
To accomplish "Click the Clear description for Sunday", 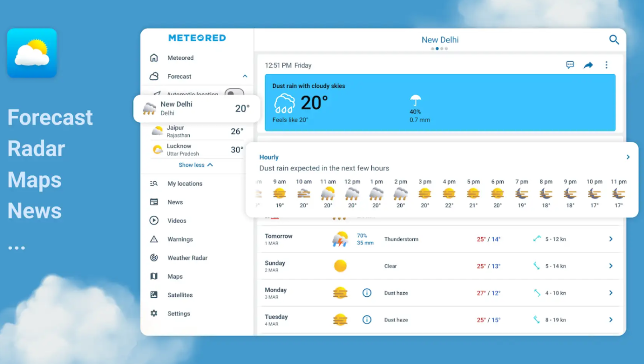I will (x=391, y=266).
